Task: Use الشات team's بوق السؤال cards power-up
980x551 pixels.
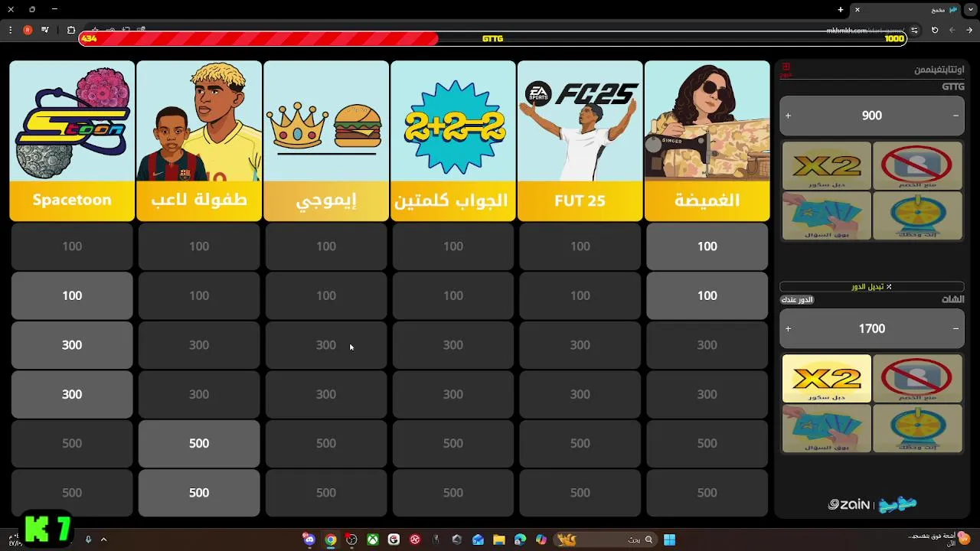Action: 826,429
